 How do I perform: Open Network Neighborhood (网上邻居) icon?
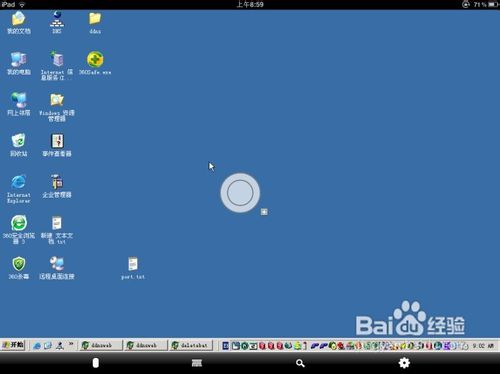pyautogui.click(x=19, y=104)
